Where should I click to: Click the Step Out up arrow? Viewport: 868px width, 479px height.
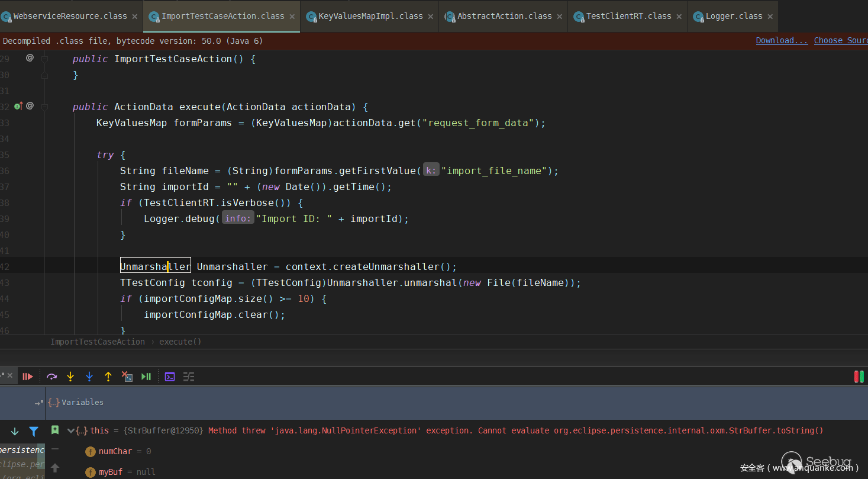click(108, 377)
